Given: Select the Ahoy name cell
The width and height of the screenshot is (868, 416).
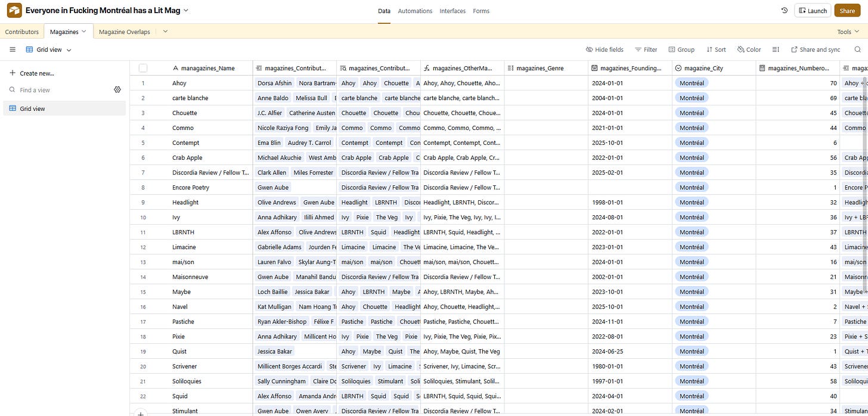Looking at the screenshot, I should click(x=210, y=83).
